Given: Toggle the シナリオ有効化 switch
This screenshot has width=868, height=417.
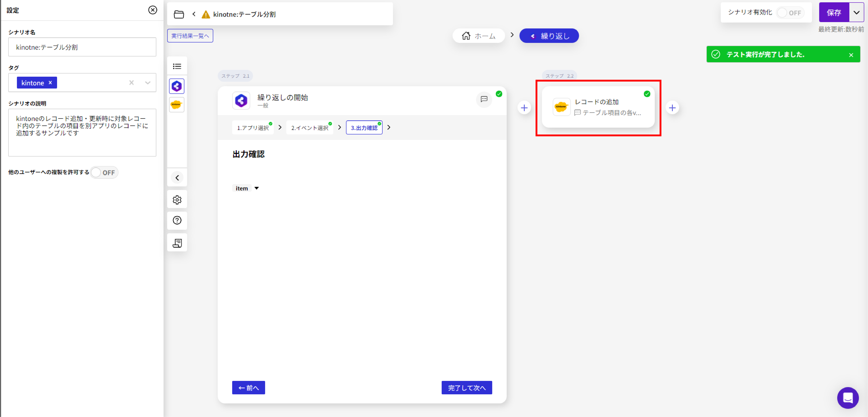Looking at the screenshot, I should 790,13.
